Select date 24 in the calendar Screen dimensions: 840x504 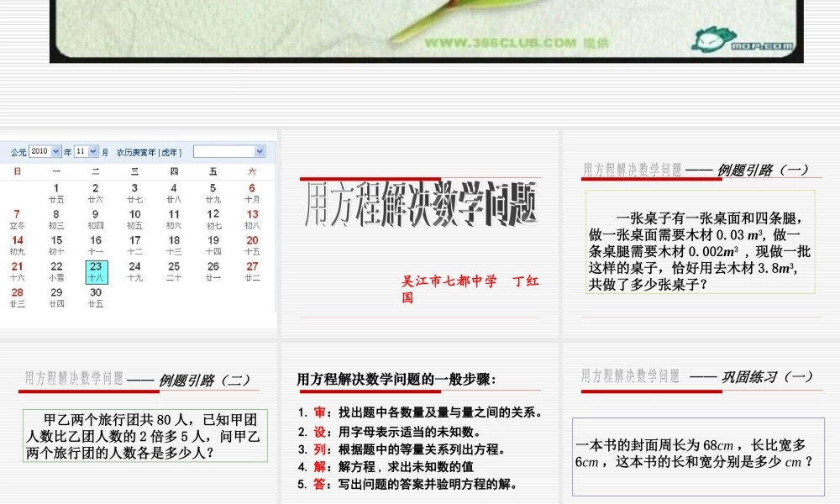134,271
